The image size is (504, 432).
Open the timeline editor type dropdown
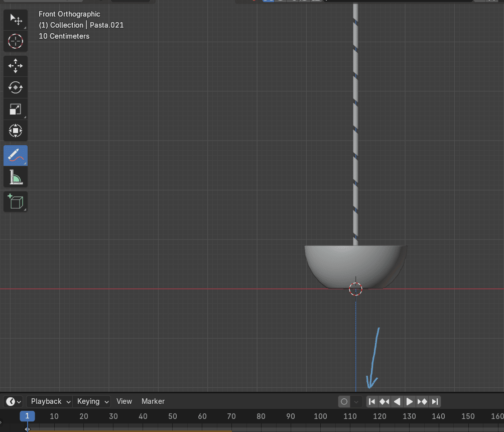[14, 401]
